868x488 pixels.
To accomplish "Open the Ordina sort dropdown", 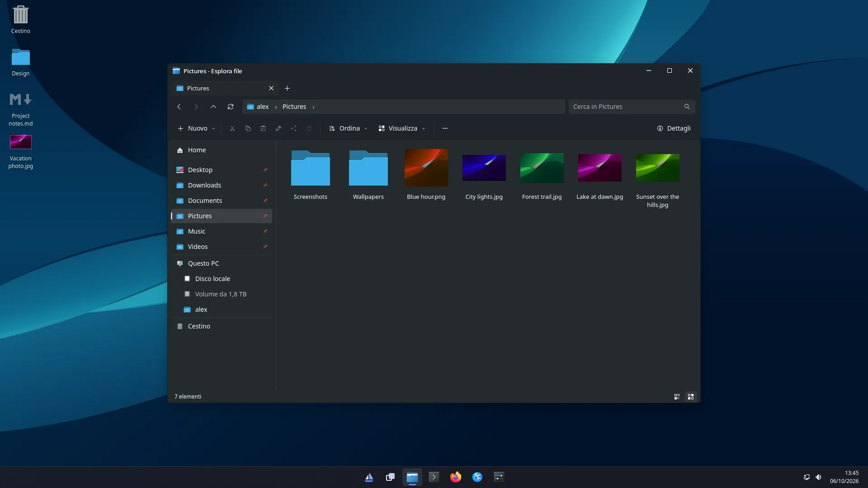I will [x=348, y=128].
